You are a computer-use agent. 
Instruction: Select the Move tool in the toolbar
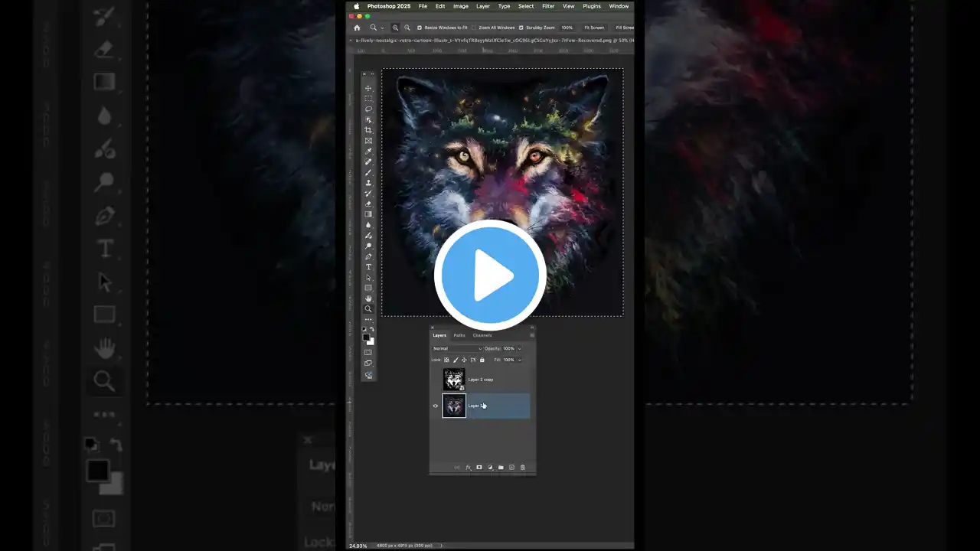coord(368,89)
